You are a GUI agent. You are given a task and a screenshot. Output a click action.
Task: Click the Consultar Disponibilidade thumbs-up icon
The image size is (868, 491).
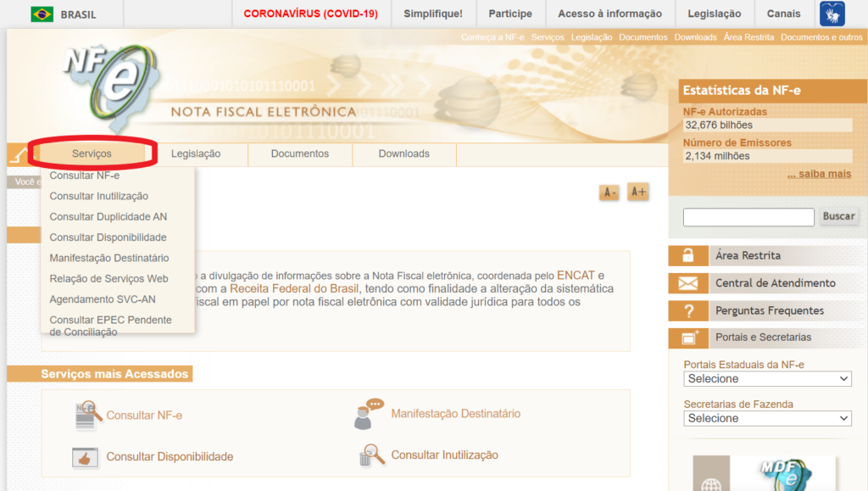click(x=86, y=457)
